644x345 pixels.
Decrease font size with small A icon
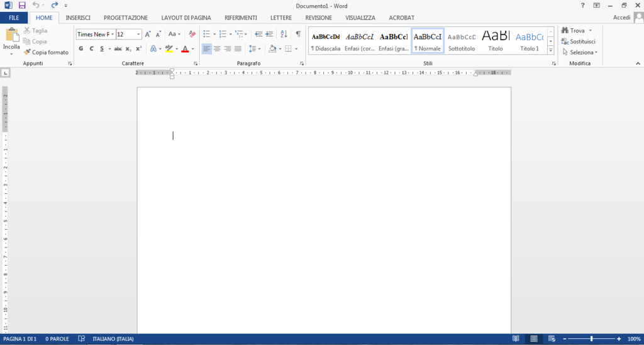pos(158,35)
